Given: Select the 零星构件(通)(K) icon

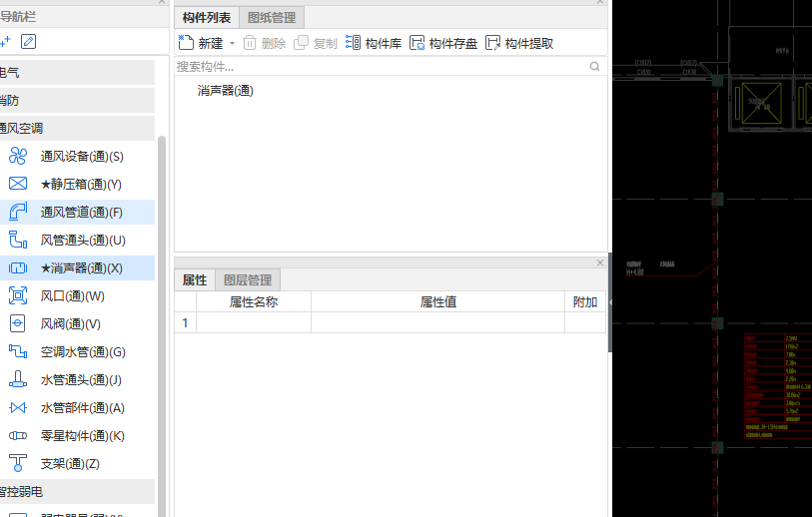Looking at the screenshot, I should [x=18, y=436].
